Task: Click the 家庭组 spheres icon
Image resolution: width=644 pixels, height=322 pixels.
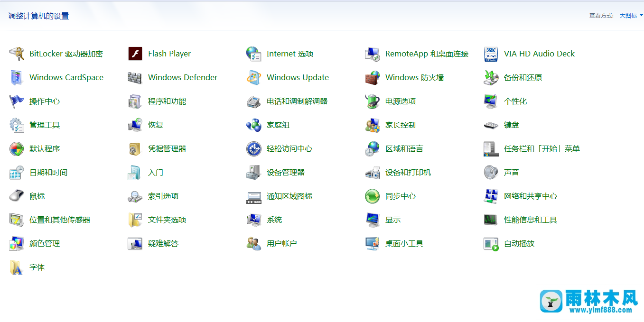Action: click(x=254, y=125)
